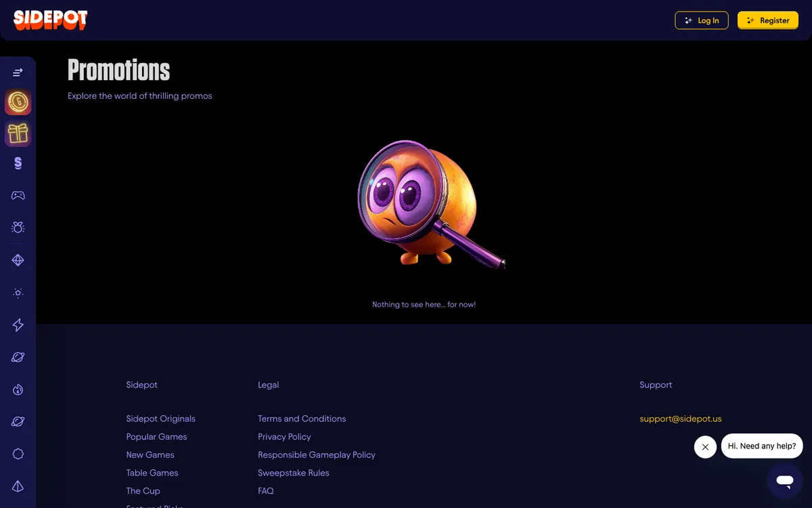Click the 'Support' footer column heading

(656, 385)
